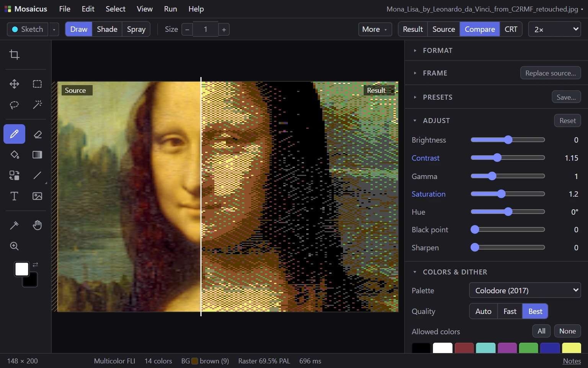Click the Reset adjustments button
The width and height of the screenshot is (588, 368).
pos(567,120)
